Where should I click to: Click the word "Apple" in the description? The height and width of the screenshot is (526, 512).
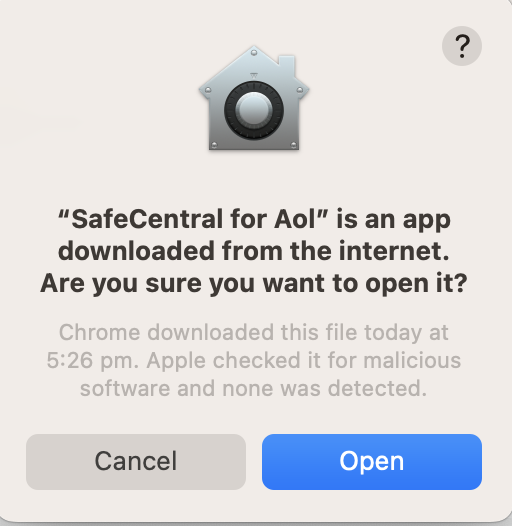176,361
